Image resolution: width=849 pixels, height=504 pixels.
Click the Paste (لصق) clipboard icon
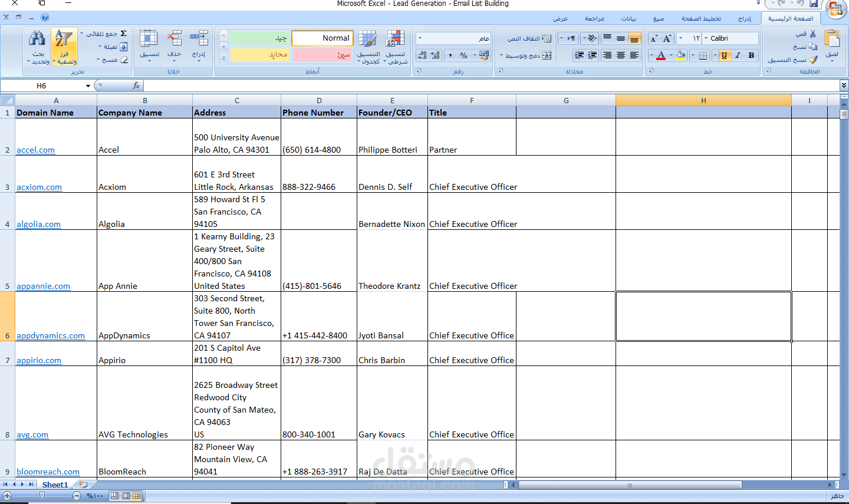(x=832, y=39)
